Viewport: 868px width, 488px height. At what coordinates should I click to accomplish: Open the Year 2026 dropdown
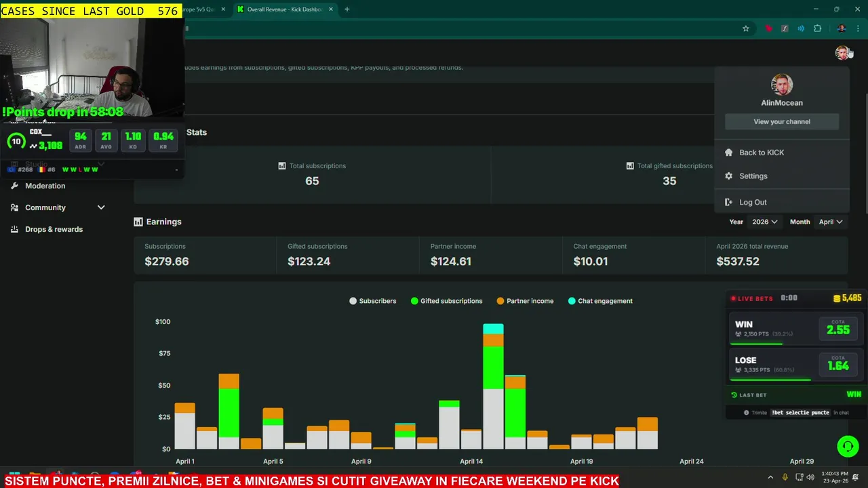point(764,222)
